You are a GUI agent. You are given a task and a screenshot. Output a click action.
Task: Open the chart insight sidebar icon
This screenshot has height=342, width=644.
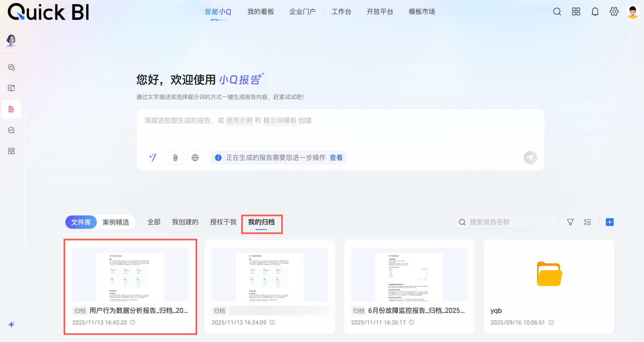tap(11, 130)
